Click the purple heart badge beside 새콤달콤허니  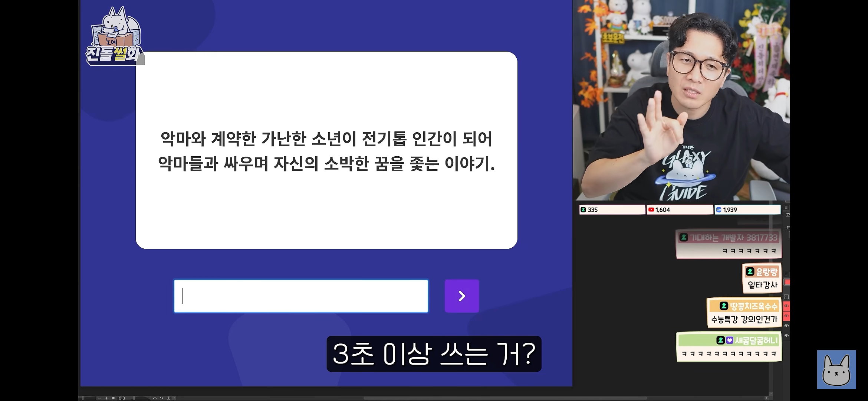tap(729, 340)
